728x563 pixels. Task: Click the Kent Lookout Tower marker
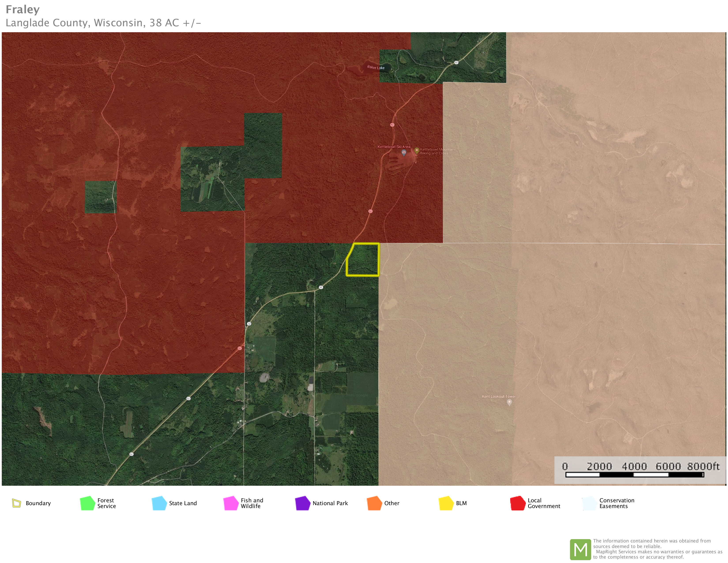[509, 402]
